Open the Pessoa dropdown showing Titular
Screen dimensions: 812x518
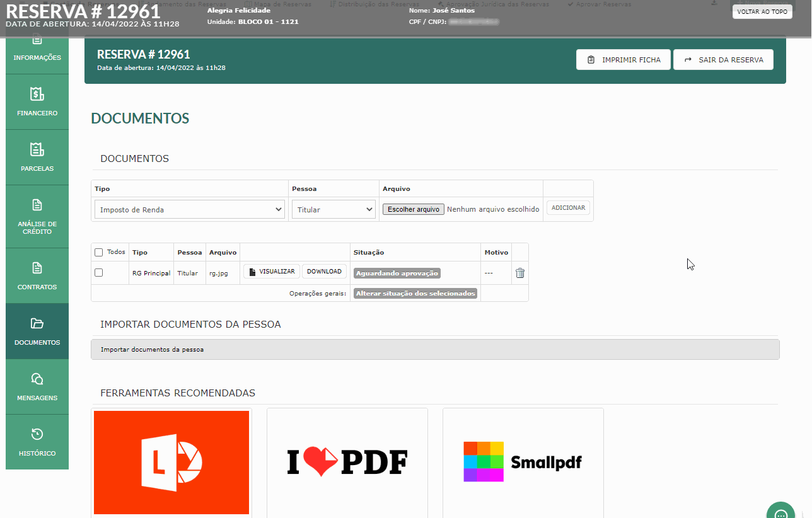[333, 210]
